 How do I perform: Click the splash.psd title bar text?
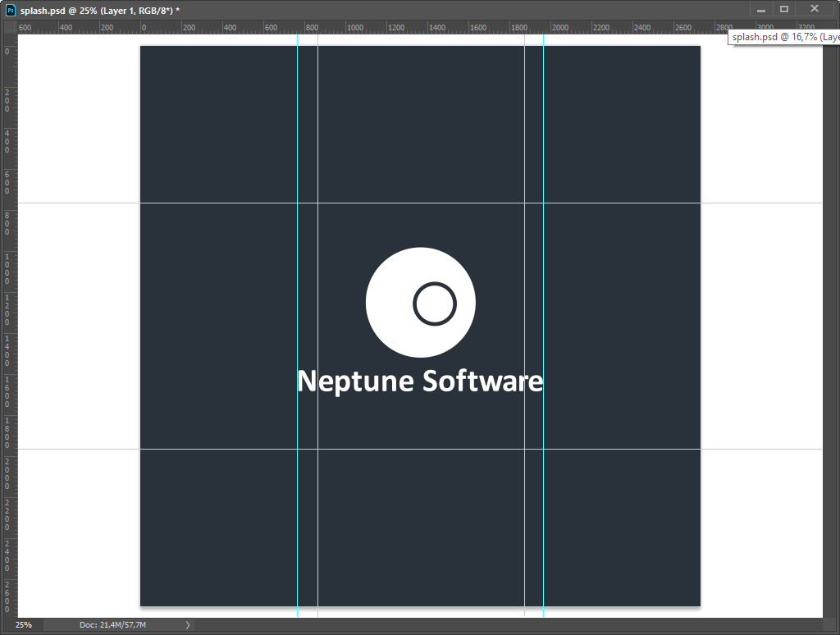(99, 10)
